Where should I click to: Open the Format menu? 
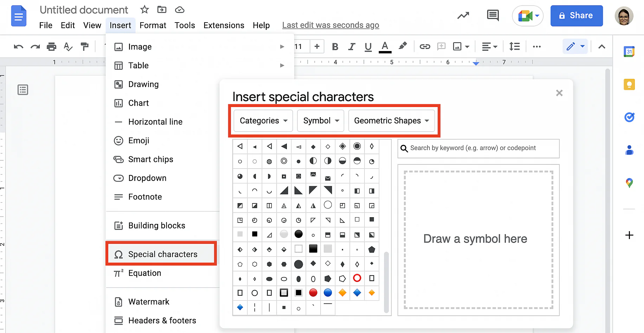(153, 25)
